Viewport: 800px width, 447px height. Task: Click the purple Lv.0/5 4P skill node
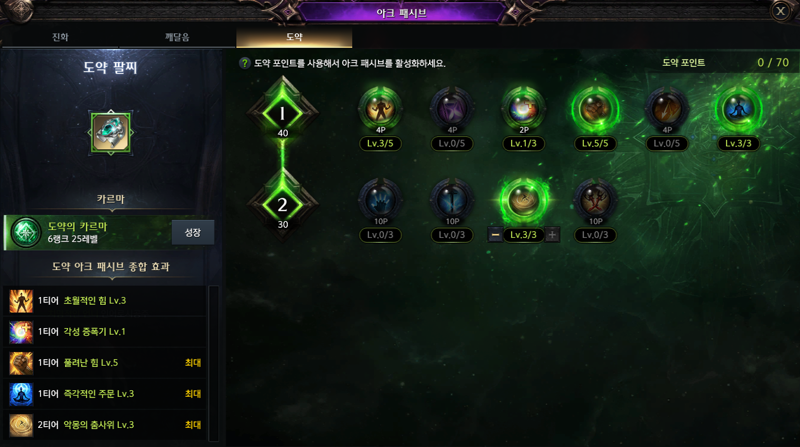tap(452, 108)
